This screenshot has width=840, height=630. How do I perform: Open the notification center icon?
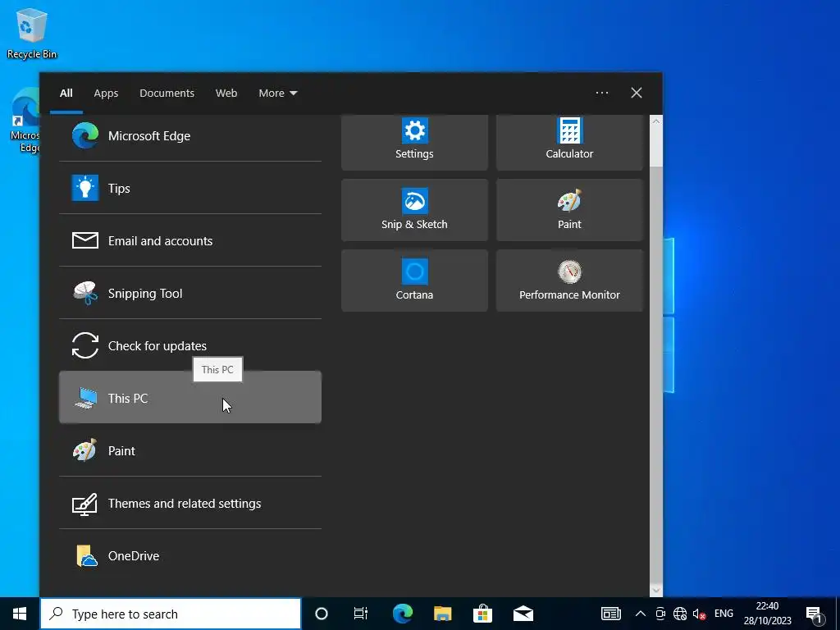coord(815,615)
